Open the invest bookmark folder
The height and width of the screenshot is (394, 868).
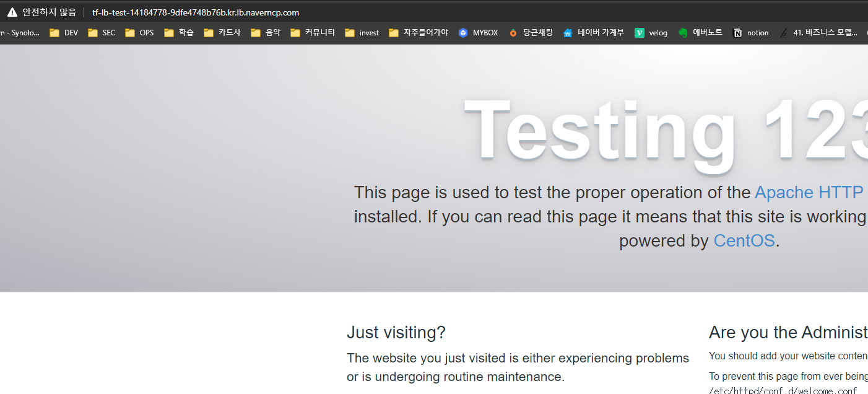362,33
